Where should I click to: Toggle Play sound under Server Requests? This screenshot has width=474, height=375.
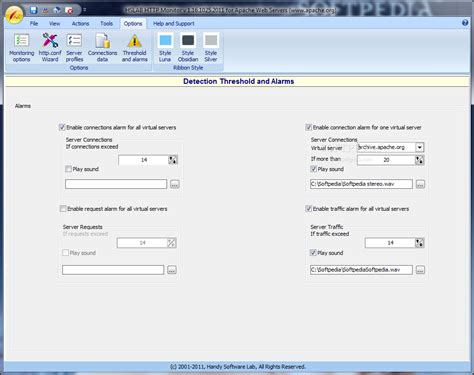point(65,253)
